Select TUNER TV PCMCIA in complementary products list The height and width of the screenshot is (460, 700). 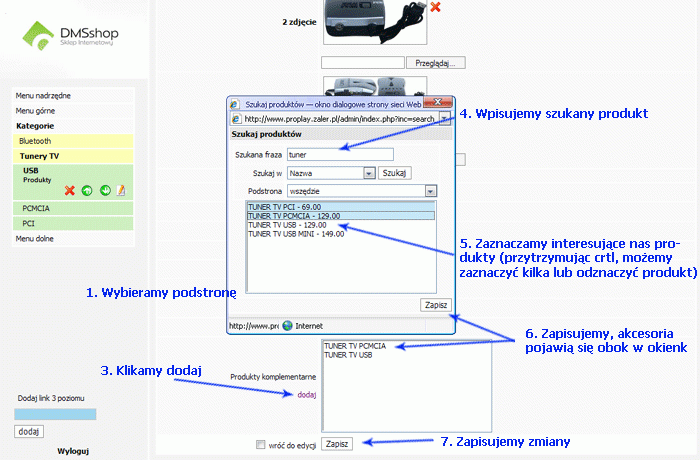coord(355,346)
